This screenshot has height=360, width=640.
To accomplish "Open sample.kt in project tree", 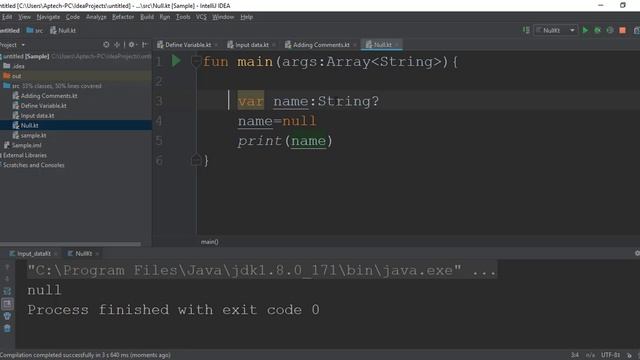I will [29, 135].
